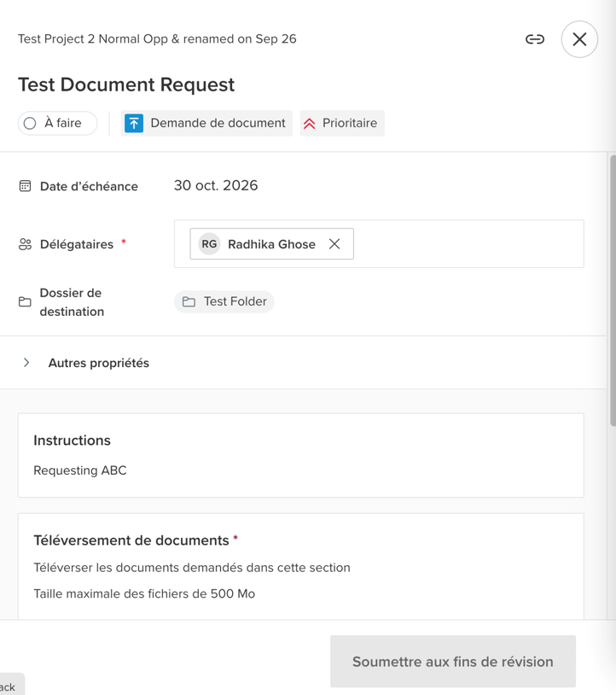Click the Autres propriétés label

(x=99, y=363)
